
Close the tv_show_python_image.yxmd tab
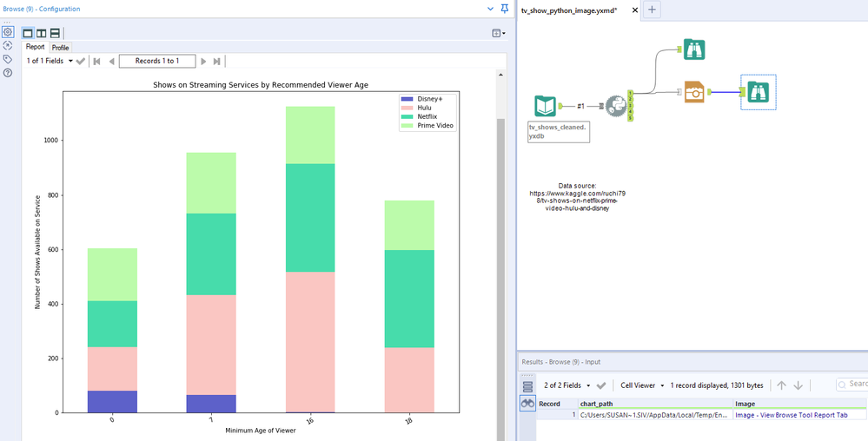(x=634, y=10)
